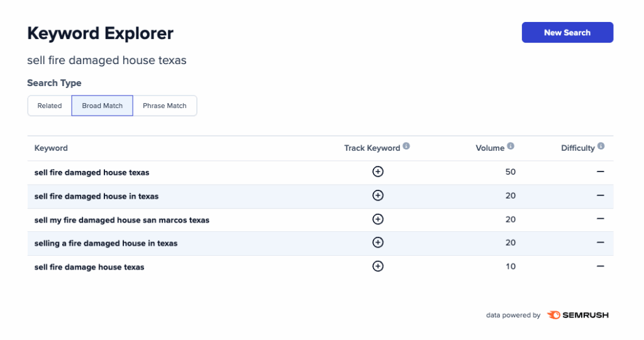The image size is (644, 340).
Task: Track keyword 'sell fire damage house texas'
Action: (x=377, y=266)
